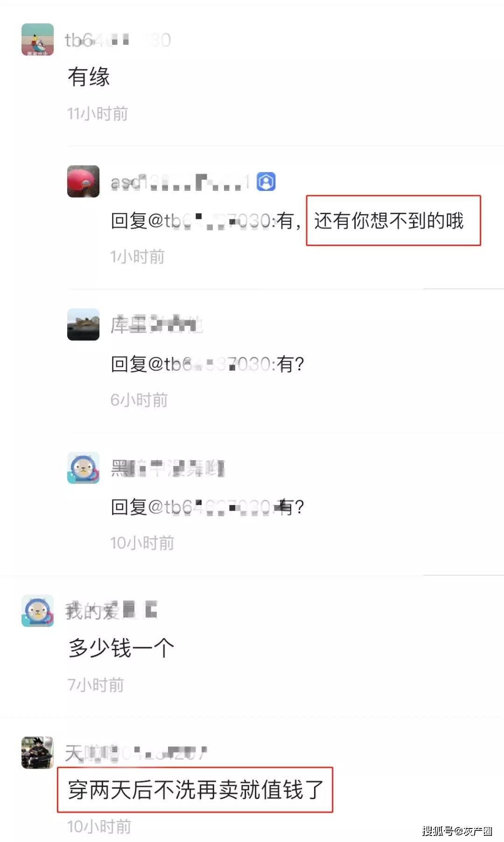Click the username starting with 我的爱
This screenshot has height=842, width=504.
112,611
